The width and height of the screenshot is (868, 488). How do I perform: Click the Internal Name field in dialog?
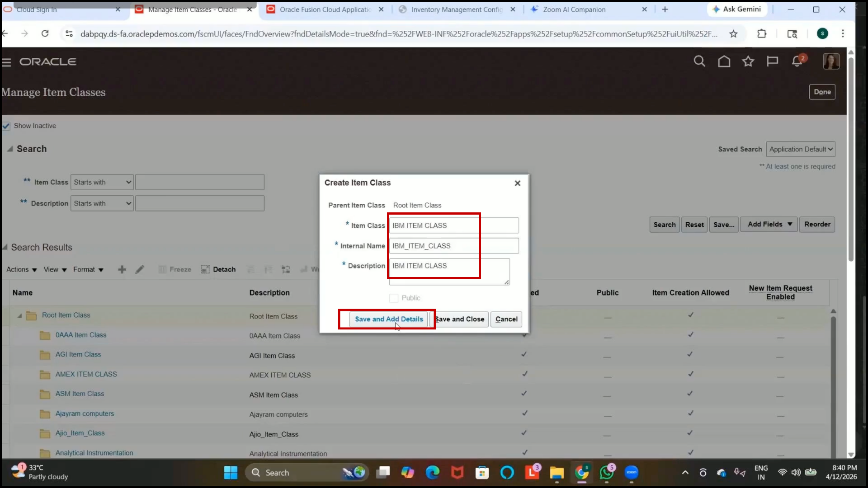pos(454,246)
